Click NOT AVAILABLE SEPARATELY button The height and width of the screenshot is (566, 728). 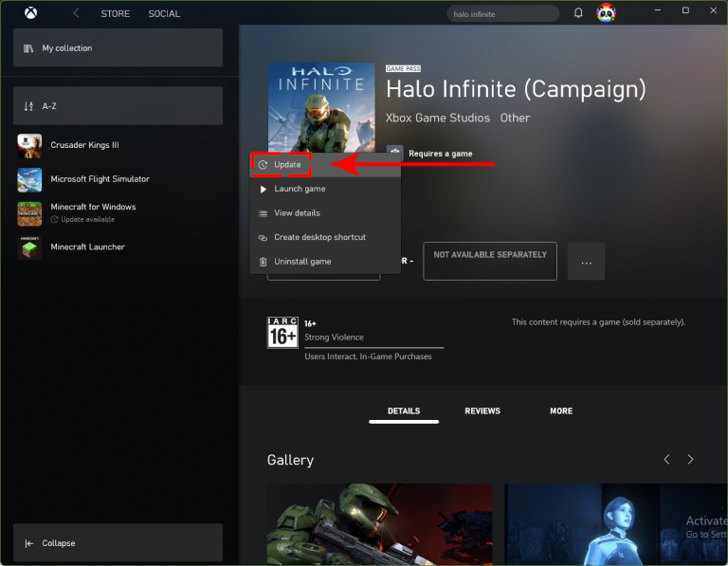point(490,261)
